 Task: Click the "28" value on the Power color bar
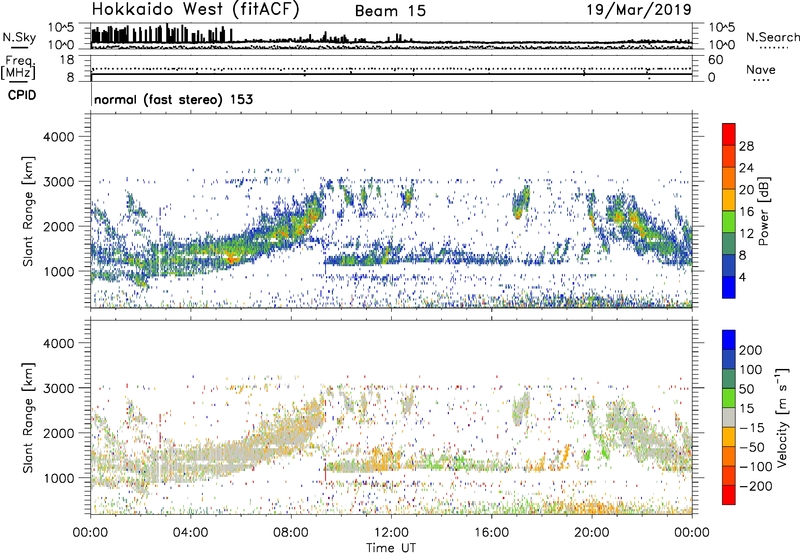point(746,146)
